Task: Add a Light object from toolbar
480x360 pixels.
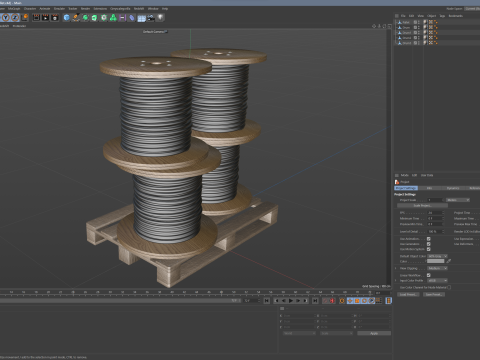Action: pyautogui.click(x=160, y=17)
